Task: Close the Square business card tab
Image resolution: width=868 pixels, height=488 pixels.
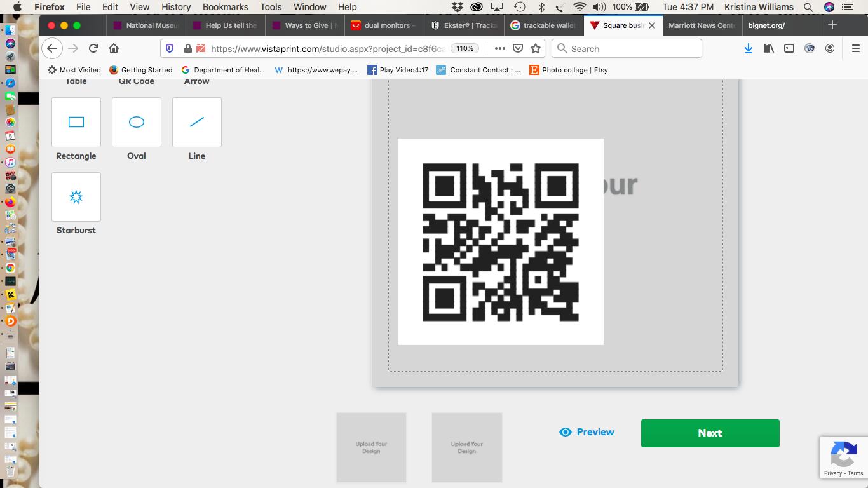Action: coord(652,25)
